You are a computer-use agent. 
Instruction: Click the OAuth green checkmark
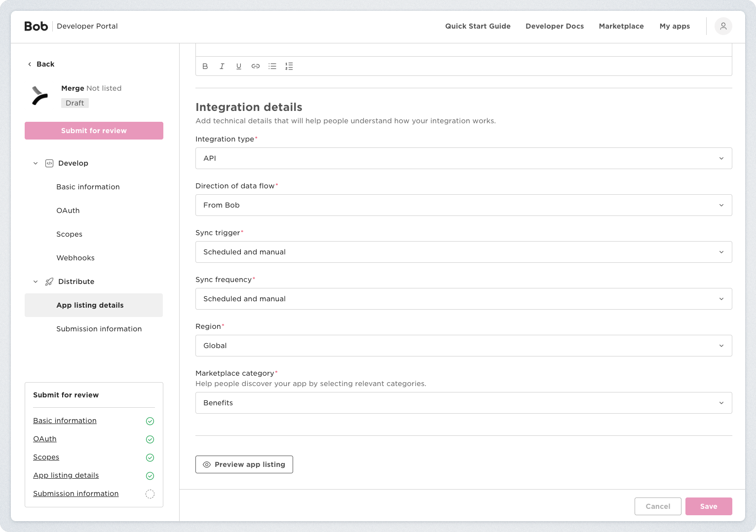[x=150, y=439]
